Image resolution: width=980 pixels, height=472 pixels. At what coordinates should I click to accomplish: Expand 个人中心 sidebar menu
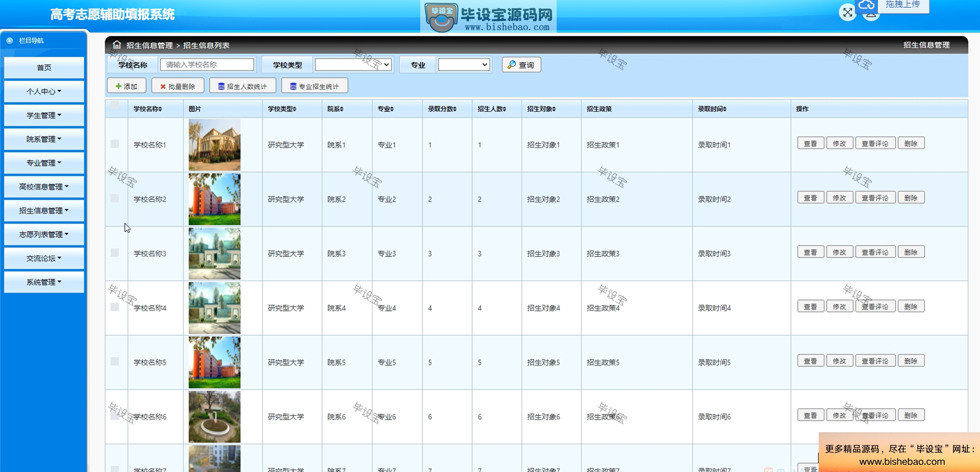point(44,91)
